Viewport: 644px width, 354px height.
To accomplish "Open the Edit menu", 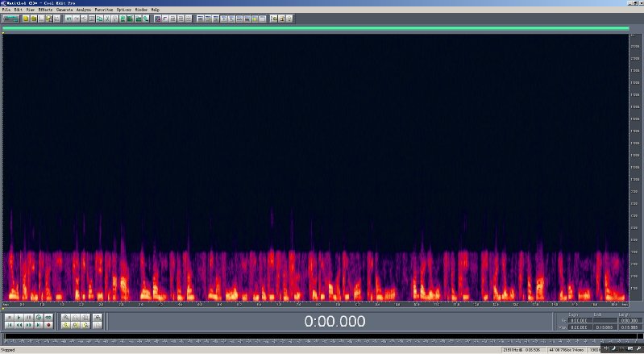I will (x=19, y=10).
